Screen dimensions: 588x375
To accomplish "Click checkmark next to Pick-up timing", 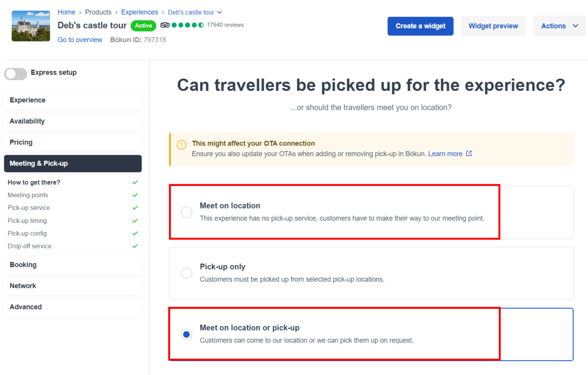I will coord(135,221).
